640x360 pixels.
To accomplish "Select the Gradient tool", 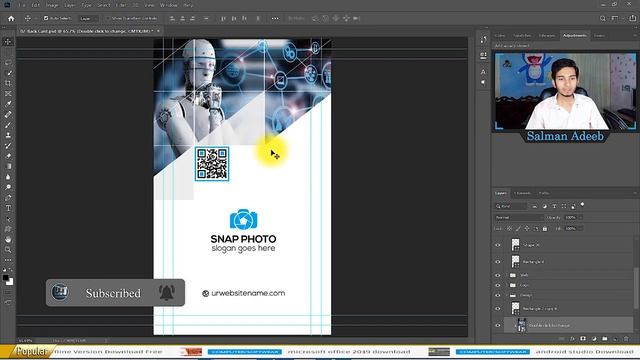I will 8,166.
